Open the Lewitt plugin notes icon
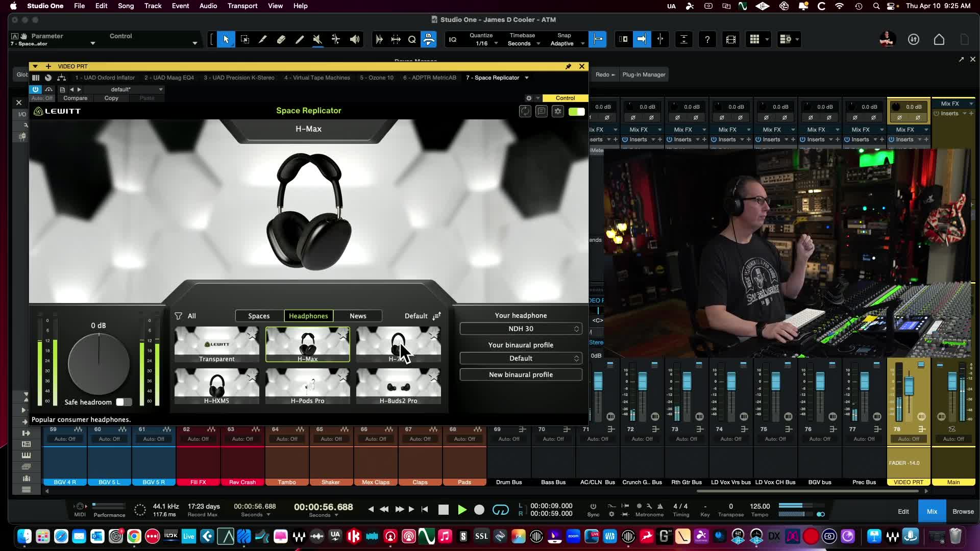Image resolution: width=980 pixels, height=551 pixels. pyautogui.click(x=542, y=111)
